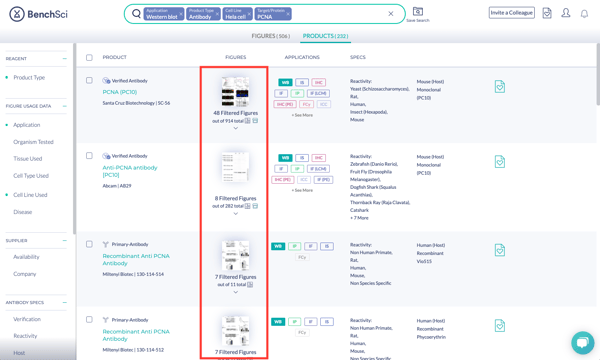Bookmark the Miltenyi 130-114-514 product
The image size is (600, 360).
click(500, 250)
